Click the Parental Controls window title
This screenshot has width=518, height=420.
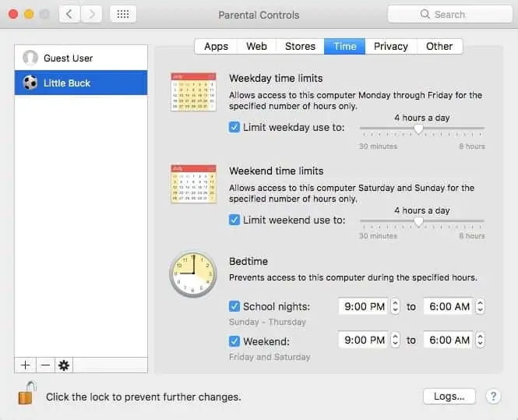259,15
